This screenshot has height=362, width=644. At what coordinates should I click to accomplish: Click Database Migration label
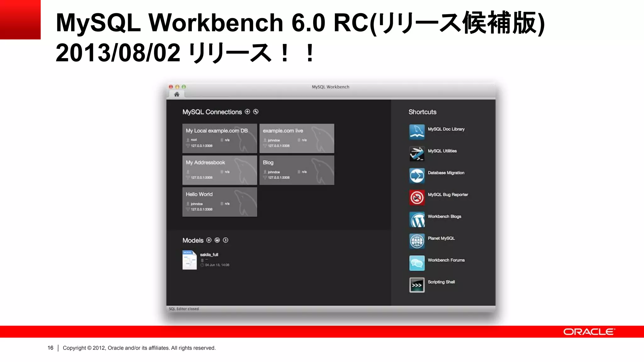pos(446,173)
